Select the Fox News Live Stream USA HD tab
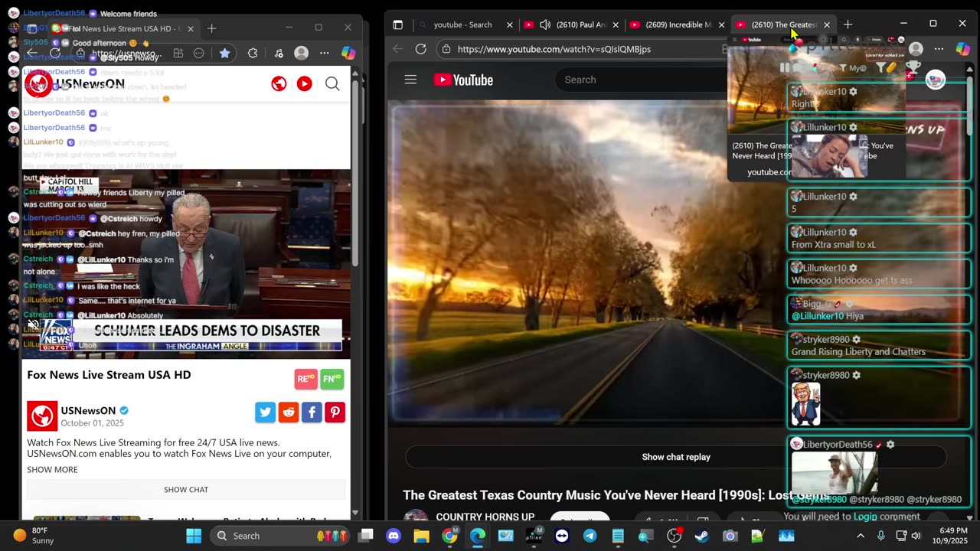980x551 pixels. [122, 28]
